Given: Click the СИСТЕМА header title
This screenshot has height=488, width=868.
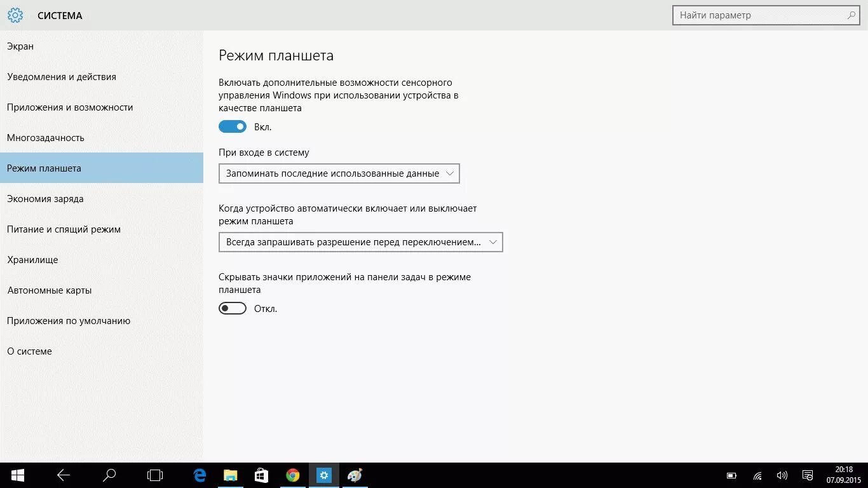Looking at the screenshot, I should [x=60, y=15].
